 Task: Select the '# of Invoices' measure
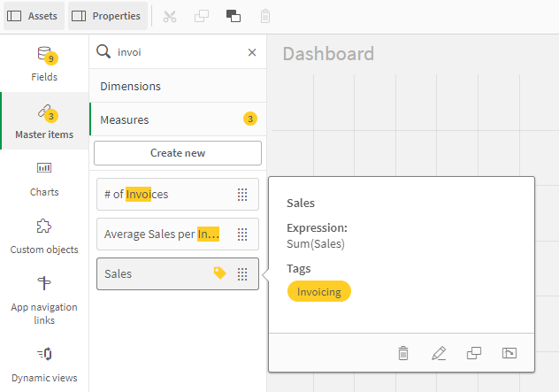[x=164, y=195]
